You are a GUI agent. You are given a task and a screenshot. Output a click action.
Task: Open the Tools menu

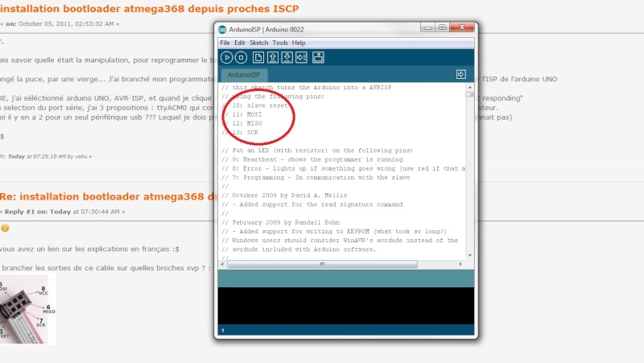(280, 43)
